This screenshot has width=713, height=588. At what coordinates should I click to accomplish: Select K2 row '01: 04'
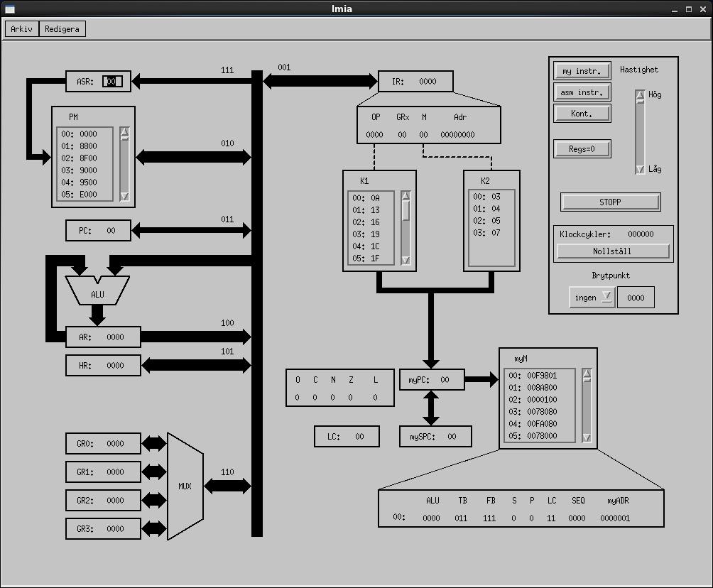(491, 209)
